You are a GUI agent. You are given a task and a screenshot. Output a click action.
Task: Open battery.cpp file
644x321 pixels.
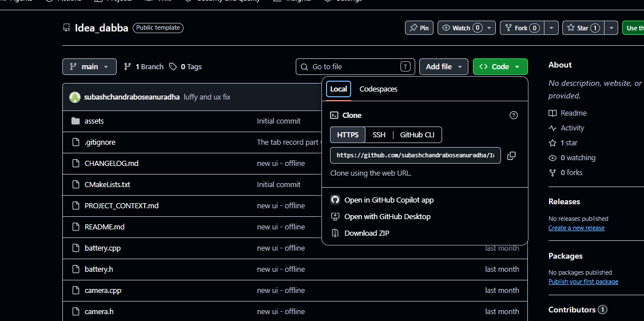point(103,248)
